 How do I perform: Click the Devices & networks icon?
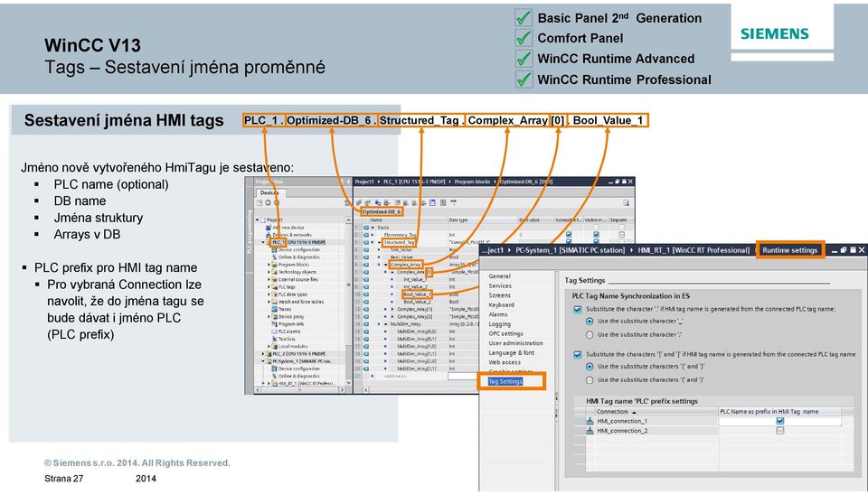coord(269,235)
